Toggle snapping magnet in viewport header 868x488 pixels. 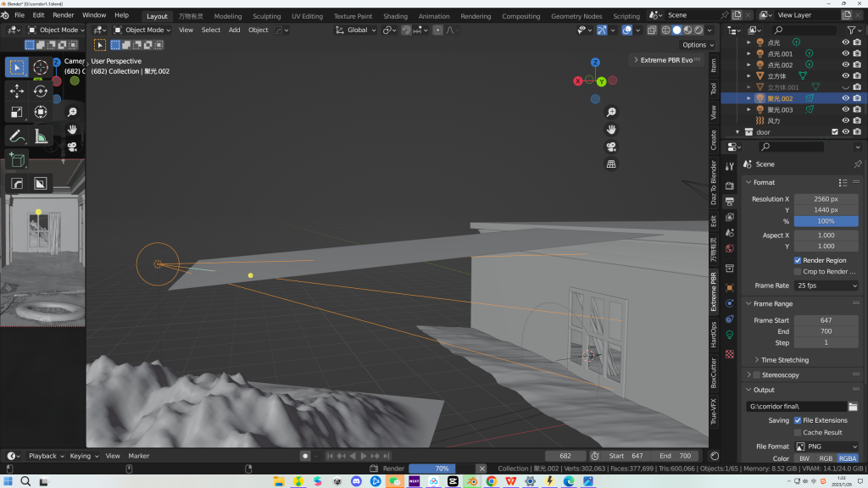[406, 30]
